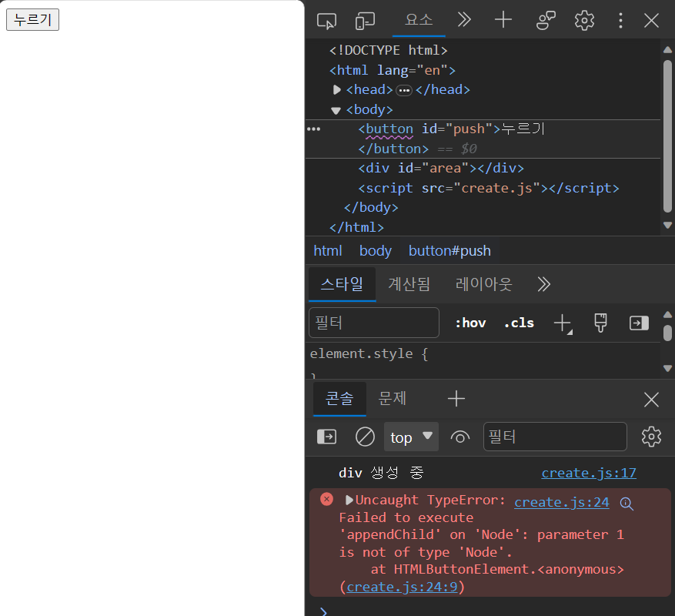Close the console drawer
675x616 pixels.
651,400
